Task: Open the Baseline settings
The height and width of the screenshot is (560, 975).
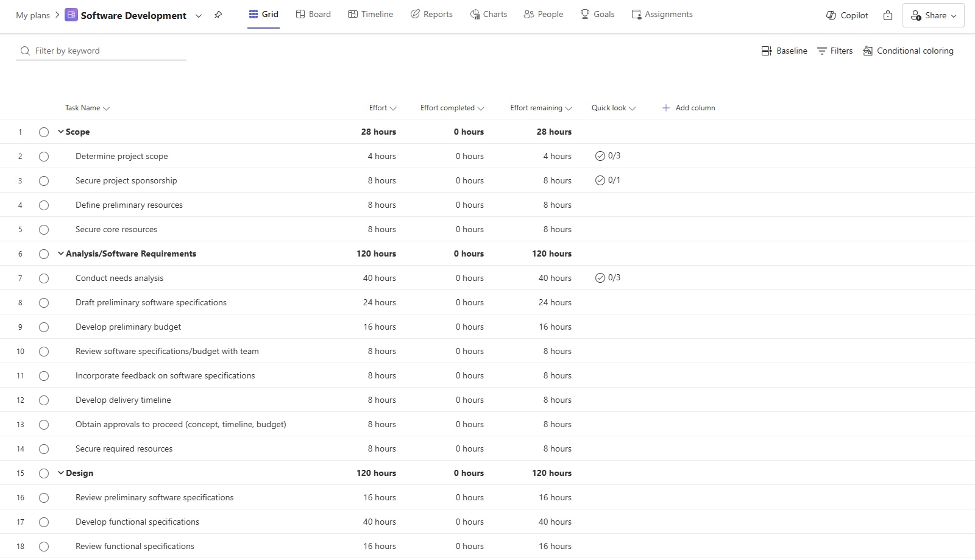Action: tap(784, 51)
